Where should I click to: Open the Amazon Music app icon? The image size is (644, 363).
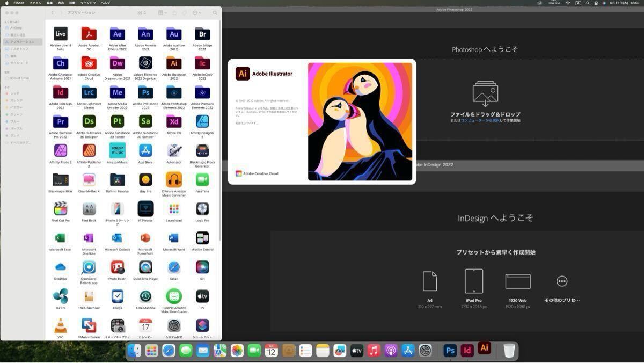(117, 150)
